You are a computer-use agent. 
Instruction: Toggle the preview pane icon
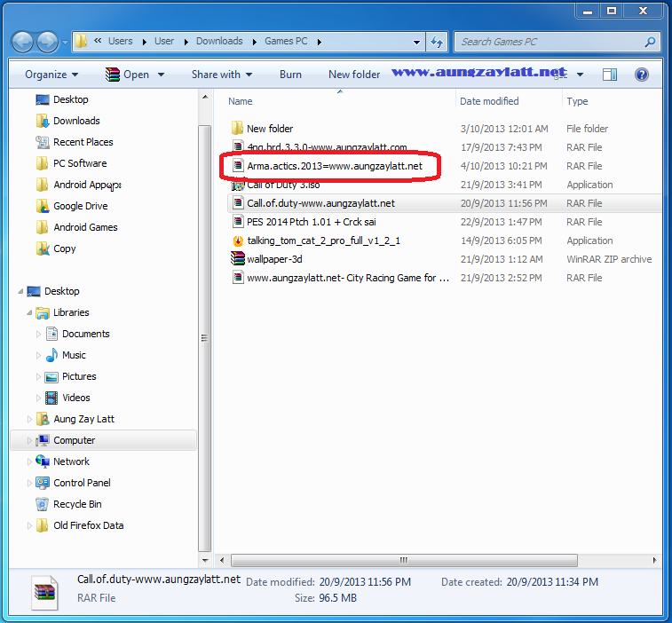(x=610, y=75)
